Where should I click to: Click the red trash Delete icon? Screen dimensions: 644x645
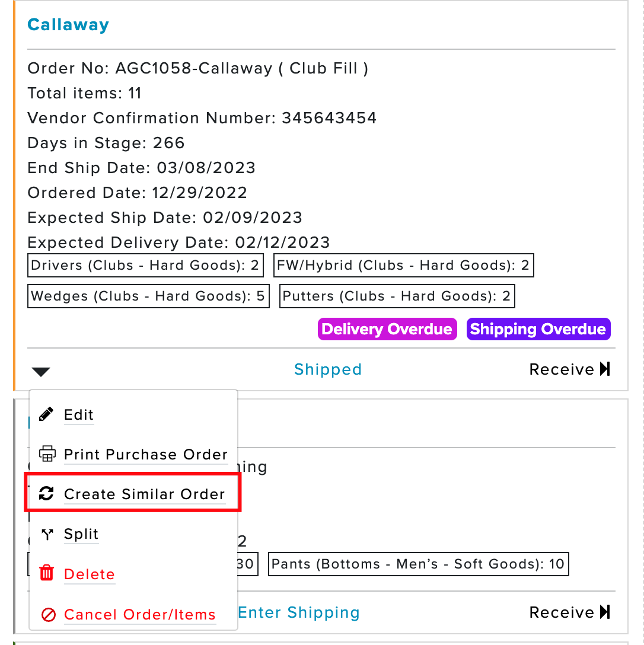[x=46, y=573]
